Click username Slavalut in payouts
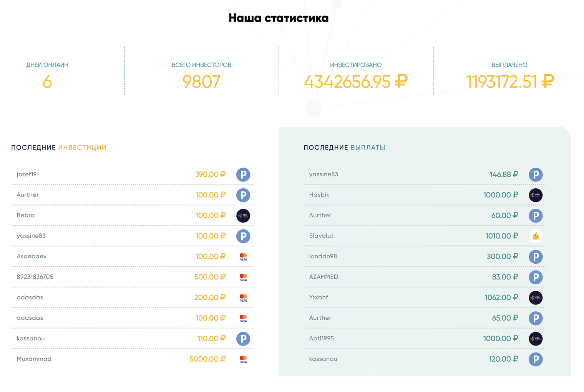 [x=321, y=236]
